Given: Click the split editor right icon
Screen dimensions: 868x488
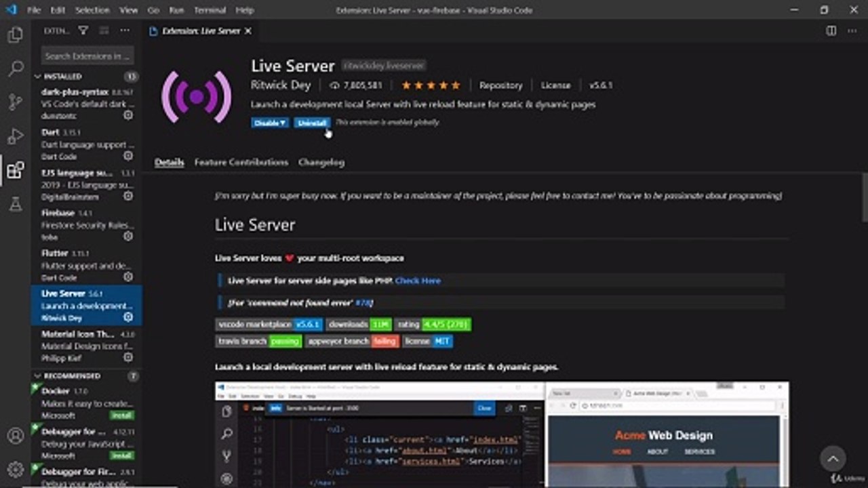Looking at the screenshot, I should [831, 30].
